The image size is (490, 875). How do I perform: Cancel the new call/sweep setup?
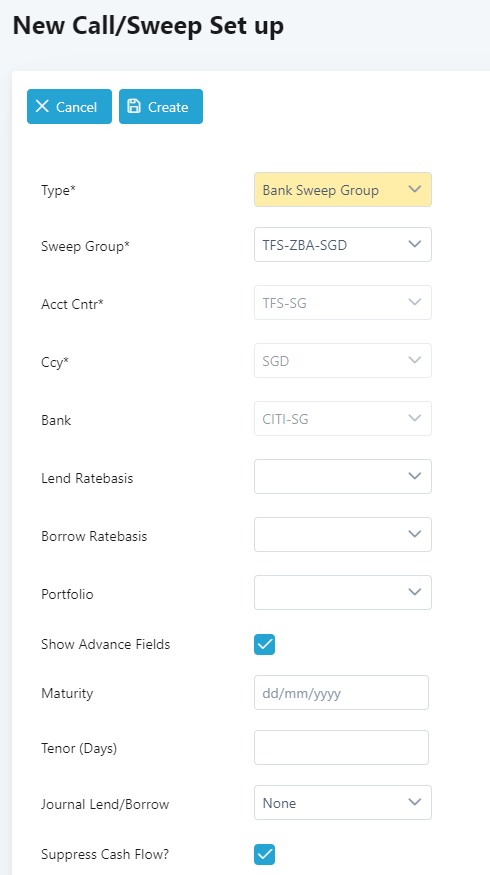[x=69, y=107]
